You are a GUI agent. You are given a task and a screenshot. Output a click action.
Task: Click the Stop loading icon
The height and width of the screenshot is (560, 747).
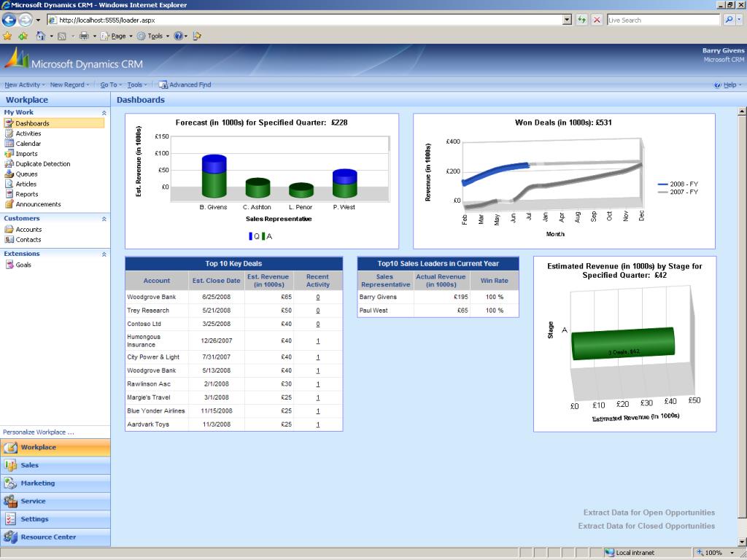597,20
